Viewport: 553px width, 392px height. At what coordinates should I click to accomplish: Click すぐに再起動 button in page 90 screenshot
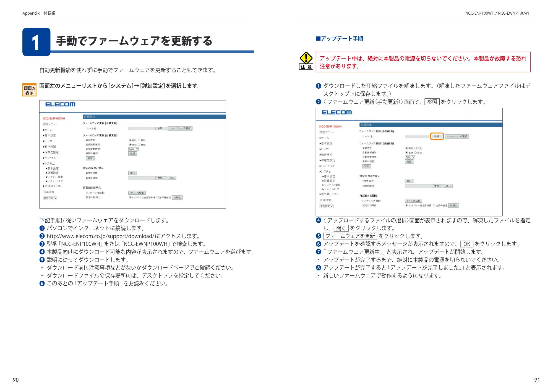(137, 193)
